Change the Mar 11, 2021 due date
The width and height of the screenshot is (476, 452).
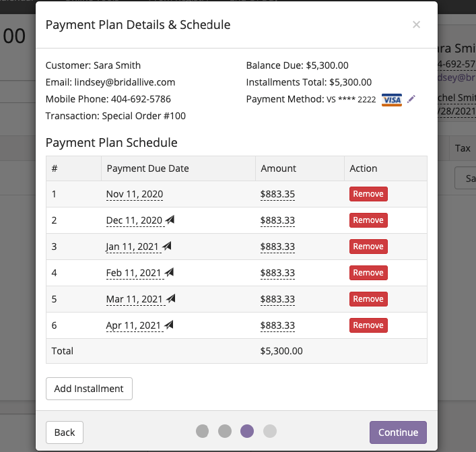coord(135,299)
